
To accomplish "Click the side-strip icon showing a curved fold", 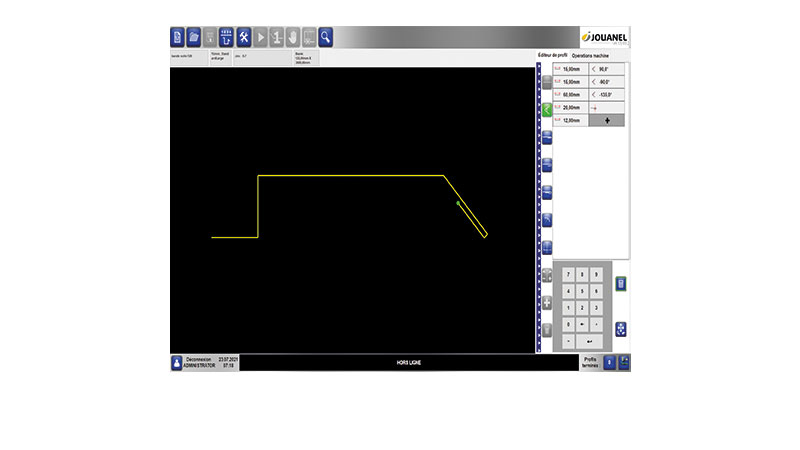I will [546, 220].
